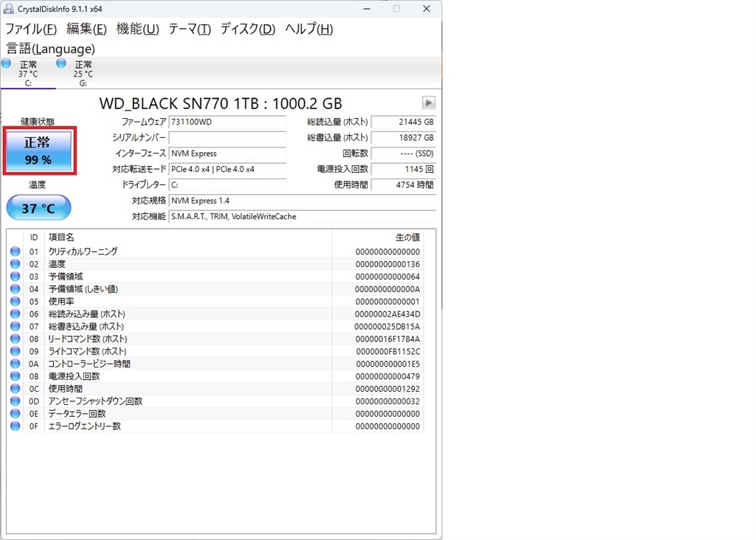Viewport: 756px width, 540px height.
Task: Click the status orb for ID 03 予備領域
Action: (x=16, y=277)
